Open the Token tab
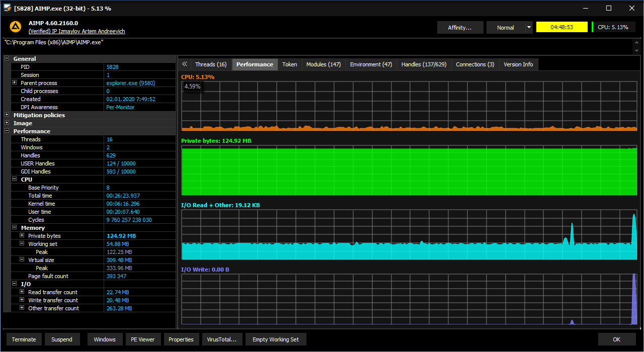This screenshot has width=644, height=352. pos(289,64)
